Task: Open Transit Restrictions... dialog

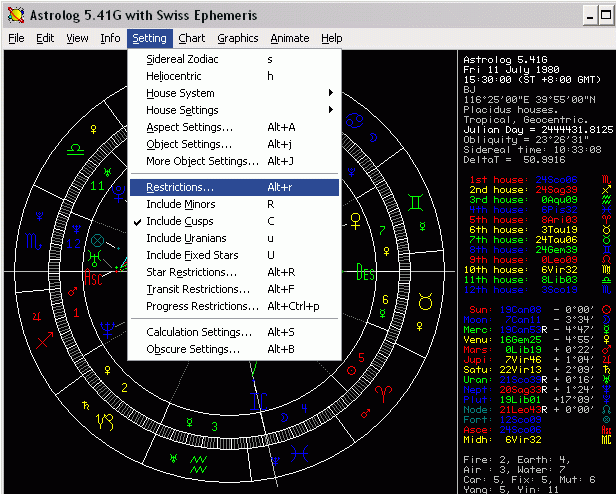Action: point(234,289)
